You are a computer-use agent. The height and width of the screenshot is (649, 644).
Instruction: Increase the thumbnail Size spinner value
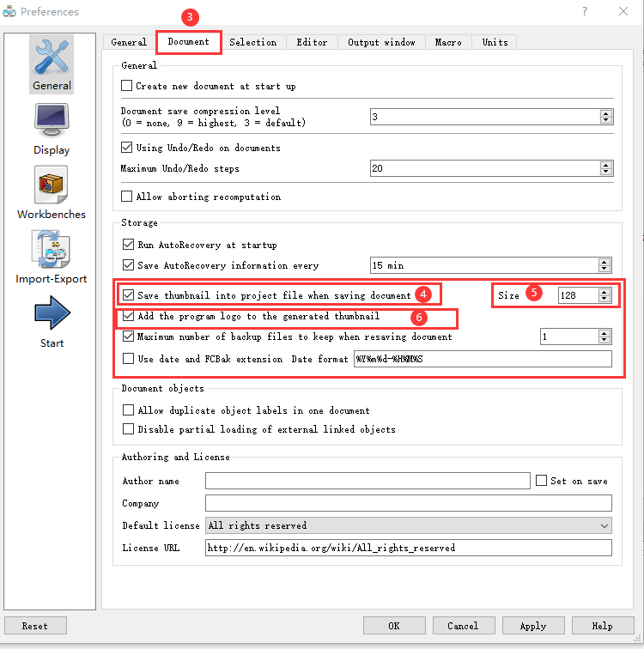point(605,291)
